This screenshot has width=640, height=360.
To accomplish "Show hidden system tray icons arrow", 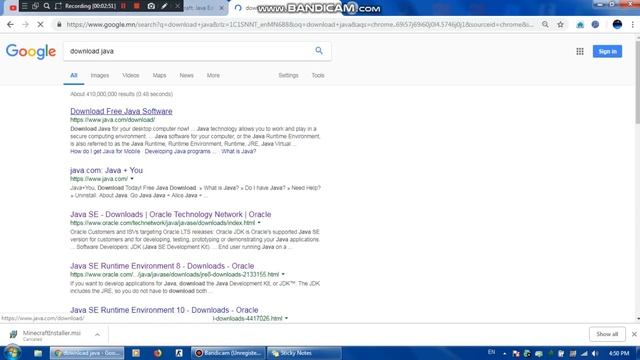I will [x=504, y=353].
